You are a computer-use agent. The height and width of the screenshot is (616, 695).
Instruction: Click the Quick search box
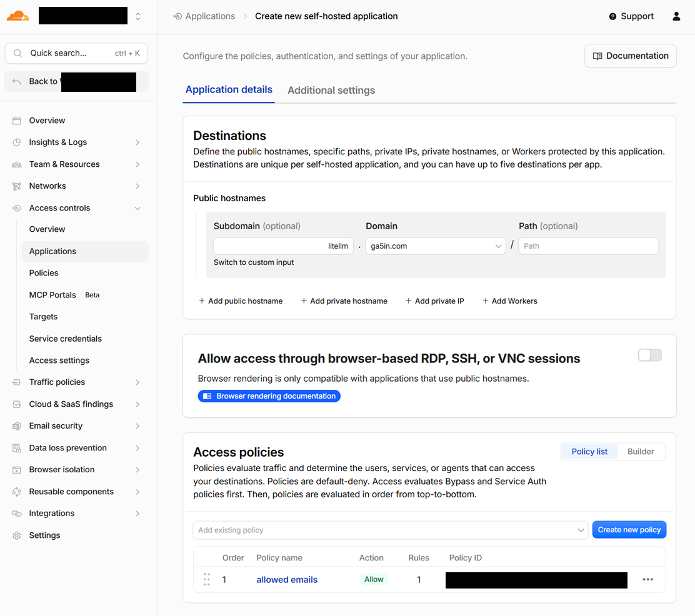tap(76, 53)
